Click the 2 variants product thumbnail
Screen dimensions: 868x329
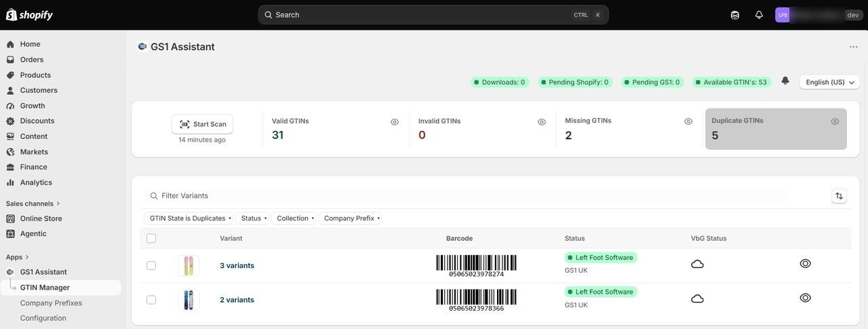[189, 300]
